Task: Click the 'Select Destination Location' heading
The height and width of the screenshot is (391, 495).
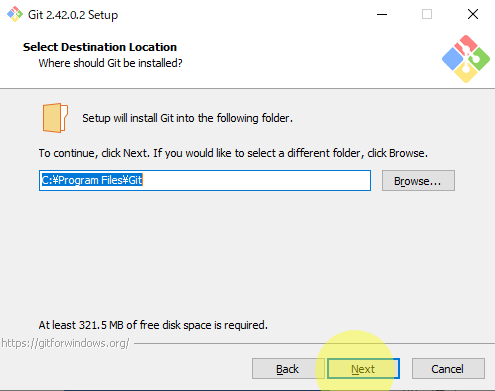Action: coord(100,47)
